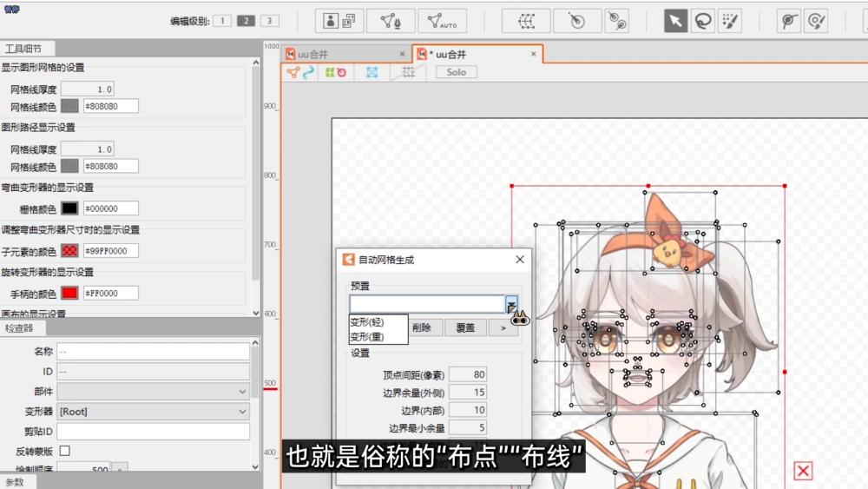
Task: Select the arrow selection tool
Action: pyautogui.click(x=675, y=21)
